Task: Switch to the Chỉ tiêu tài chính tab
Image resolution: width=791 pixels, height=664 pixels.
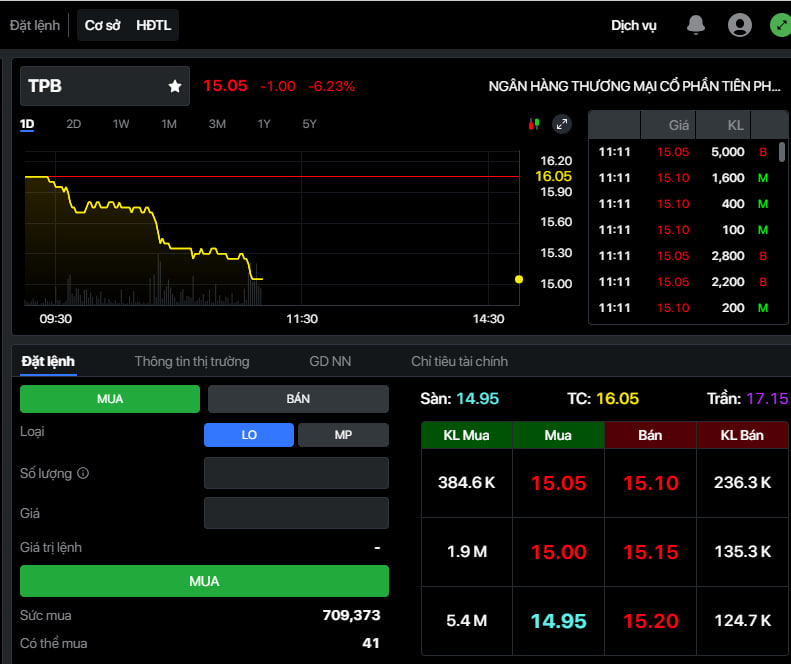Action: (459, 361)
